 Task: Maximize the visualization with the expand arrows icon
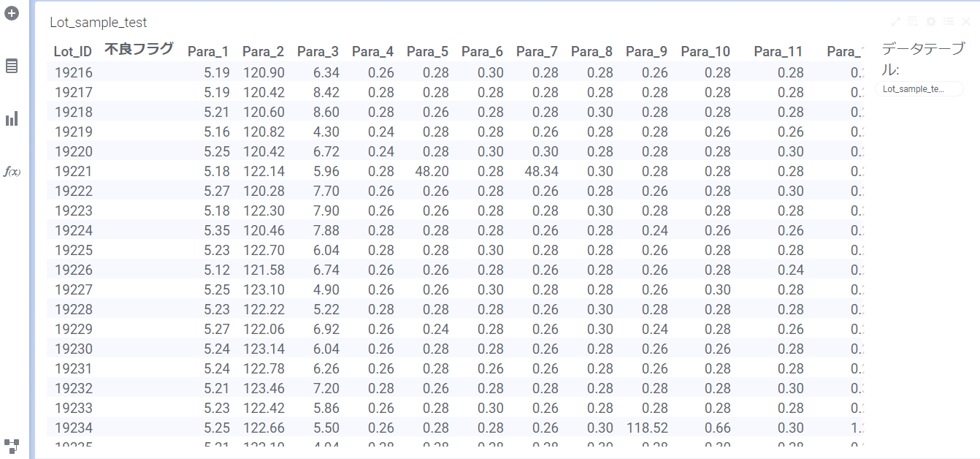click(896, 22)
